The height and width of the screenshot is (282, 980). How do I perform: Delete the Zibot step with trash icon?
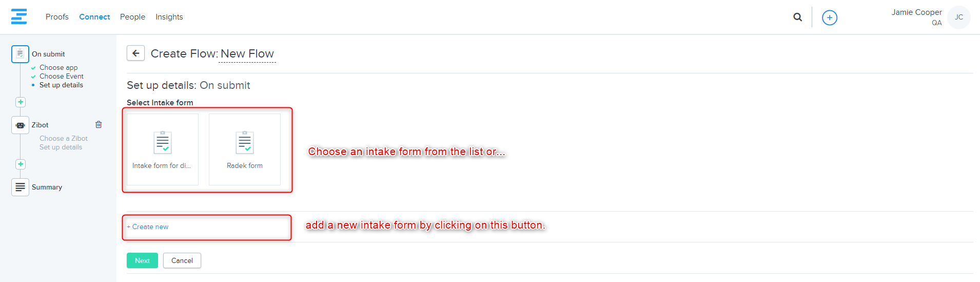99,124
